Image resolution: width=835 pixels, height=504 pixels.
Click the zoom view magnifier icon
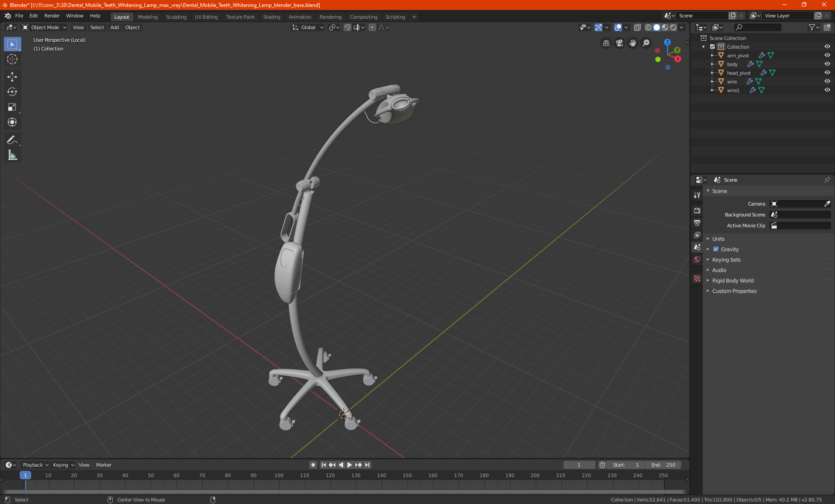(x=646, y=43)
